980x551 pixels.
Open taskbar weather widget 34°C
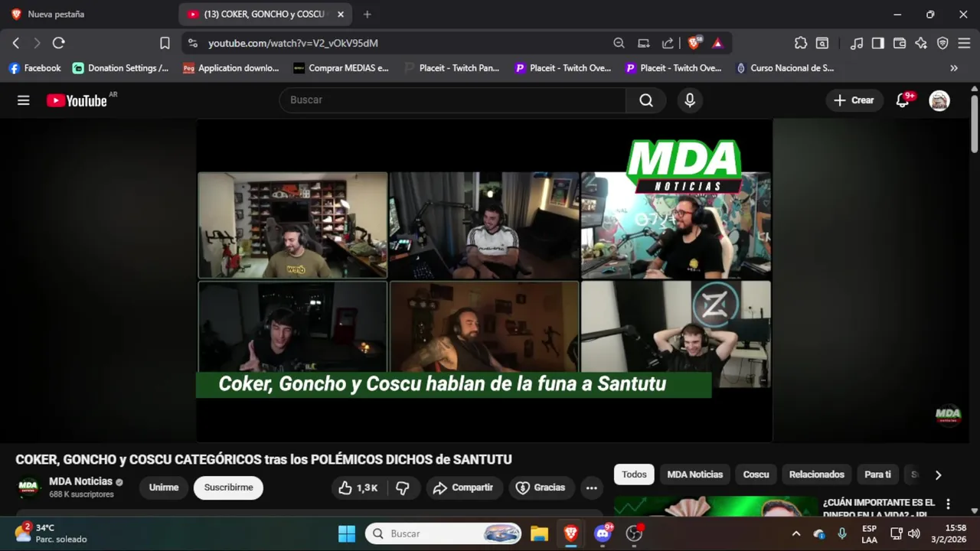pos(51,533)
